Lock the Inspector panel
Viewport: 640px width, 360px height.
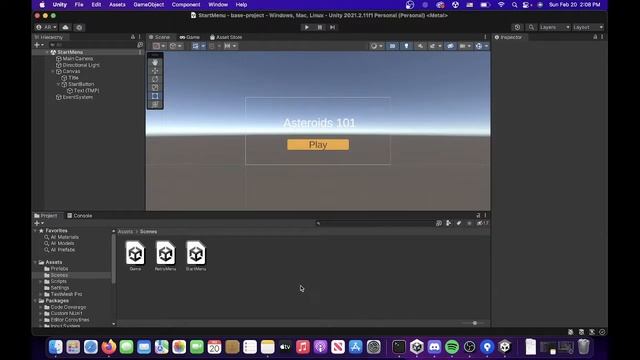pyautogui.click(x=595, y=37)
